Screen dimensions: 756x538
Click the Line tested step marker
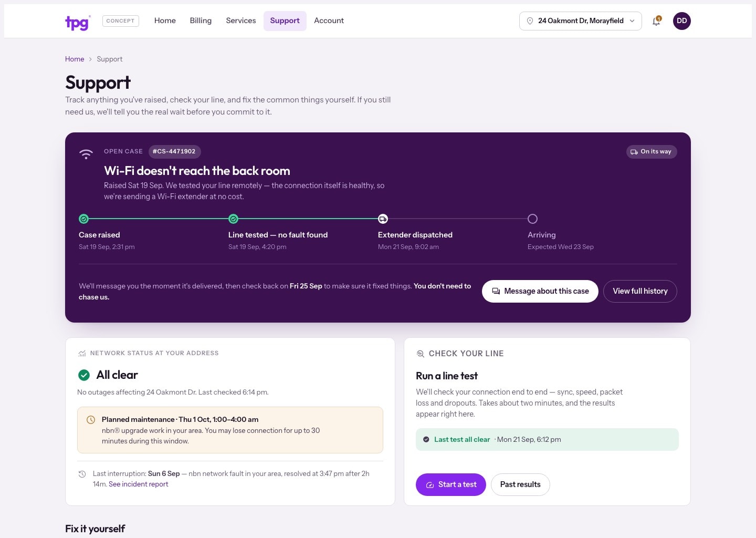click(234, 219)
